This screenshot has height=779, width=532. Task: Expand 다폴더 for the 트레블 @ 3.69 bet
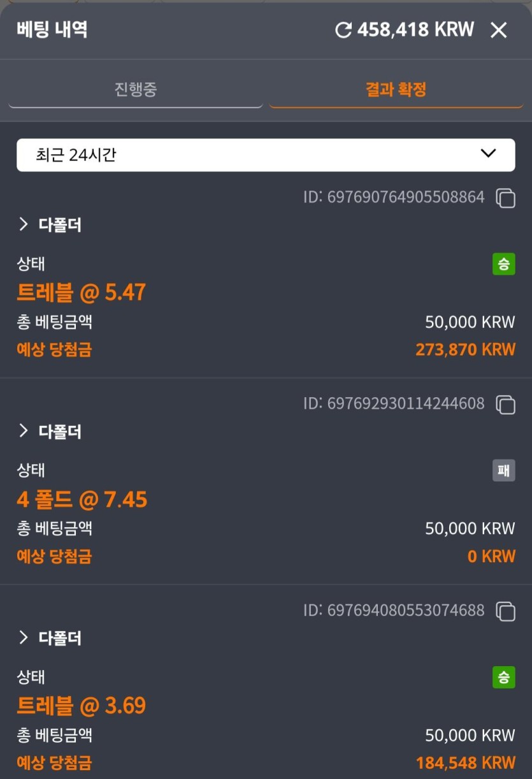pos(50,637)
